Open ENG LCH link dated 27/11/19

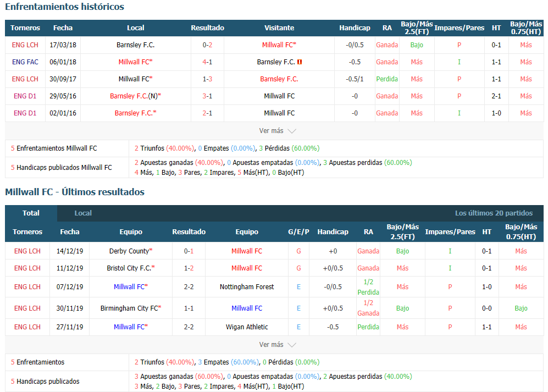pos(27,327)
